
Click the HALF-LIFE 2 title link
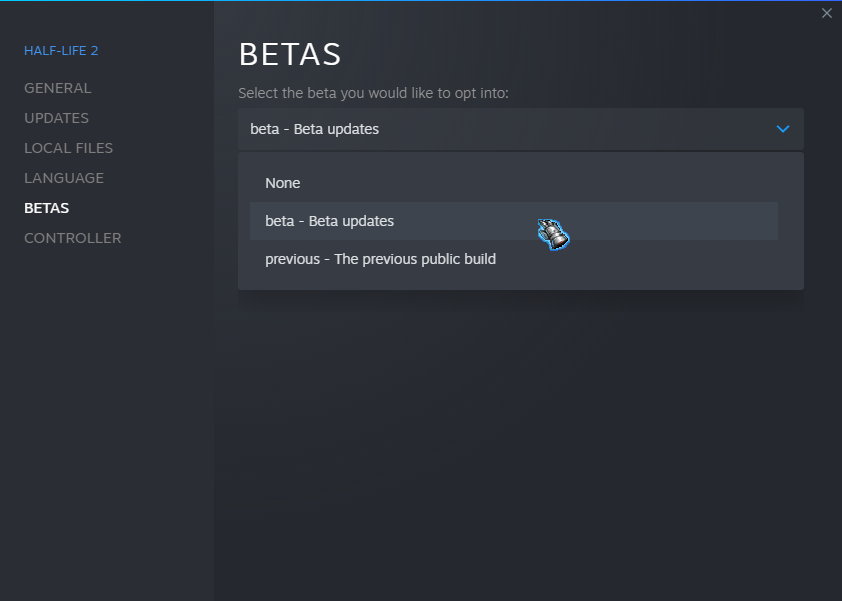(x=61, y=50)
